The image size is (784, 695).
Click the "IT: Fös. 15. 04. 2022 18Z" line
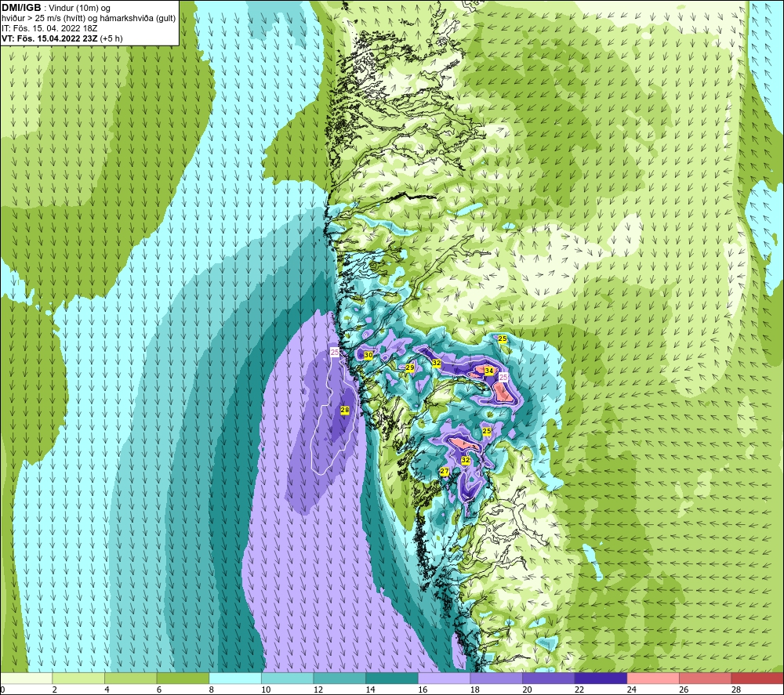pyautogui.click(x=49, y=28)
